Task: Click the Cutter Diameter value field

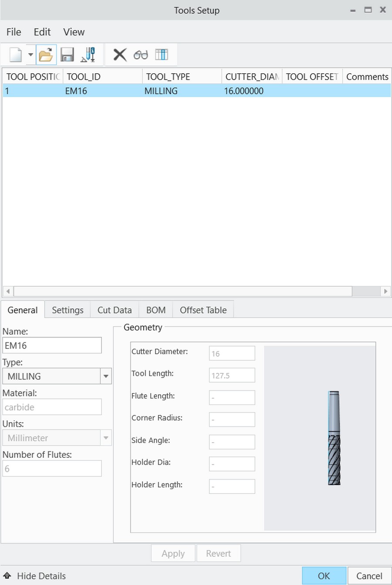Action: [x=232, y=353]
